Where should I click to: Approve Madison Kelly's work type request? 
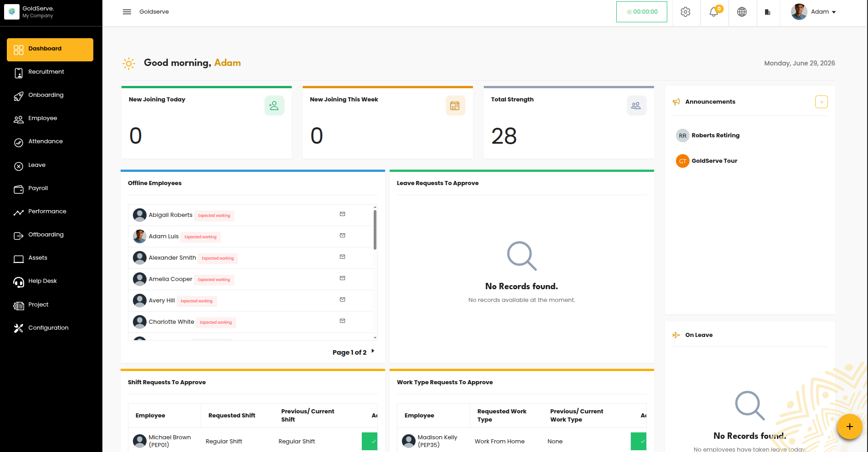pyautogui.click(x=639, y=442)
